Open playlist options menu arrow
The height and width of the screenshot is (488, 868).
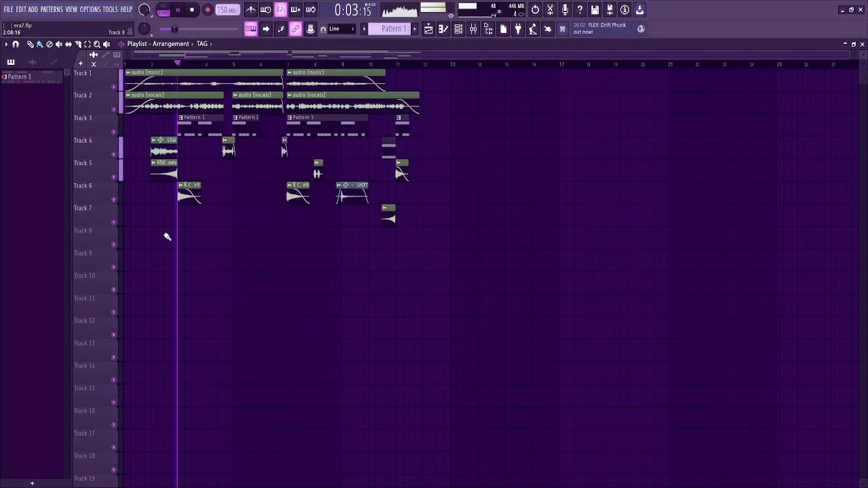[6, 44]
